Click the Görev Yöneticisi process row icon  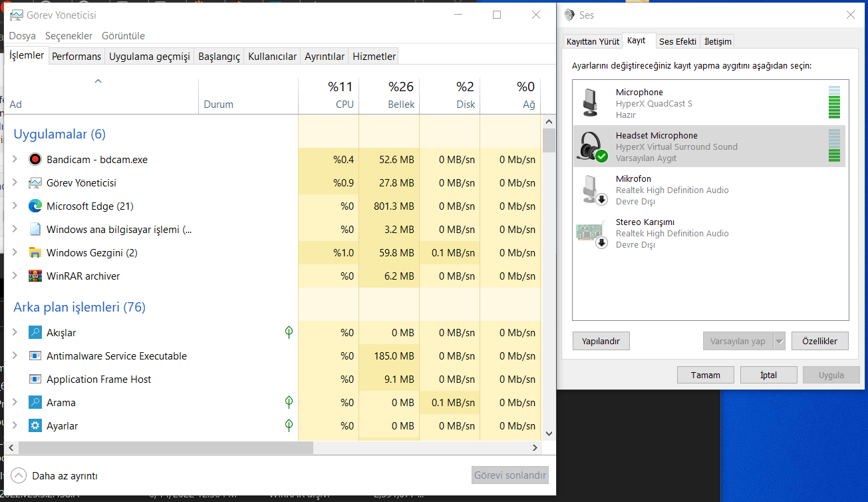[35, 182]
